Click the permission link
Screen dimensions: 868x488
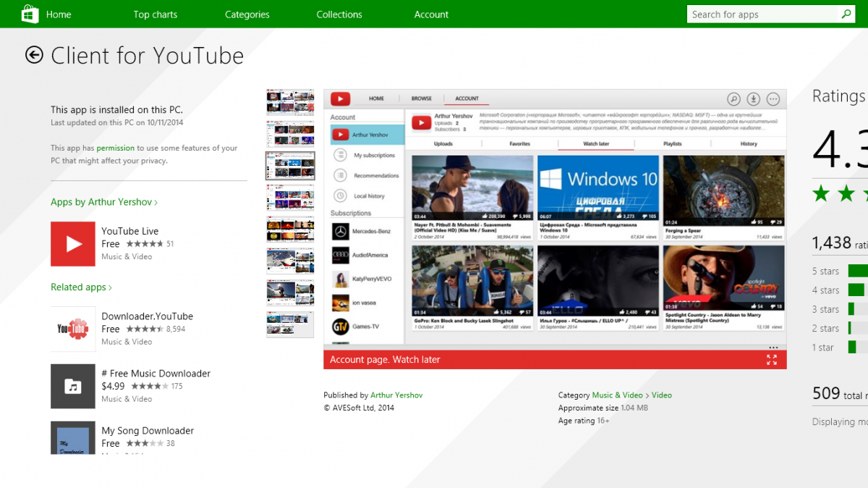coord(116,148)
